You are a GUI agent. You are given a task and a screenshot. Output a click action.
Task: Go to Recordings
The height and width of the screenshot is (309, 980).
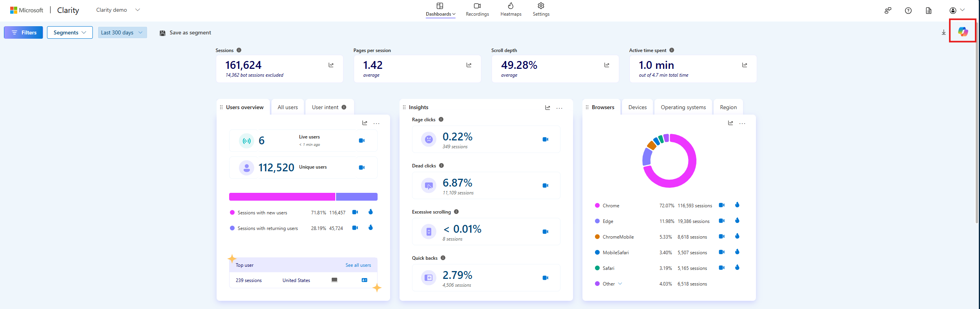click(x=477, y=10)
